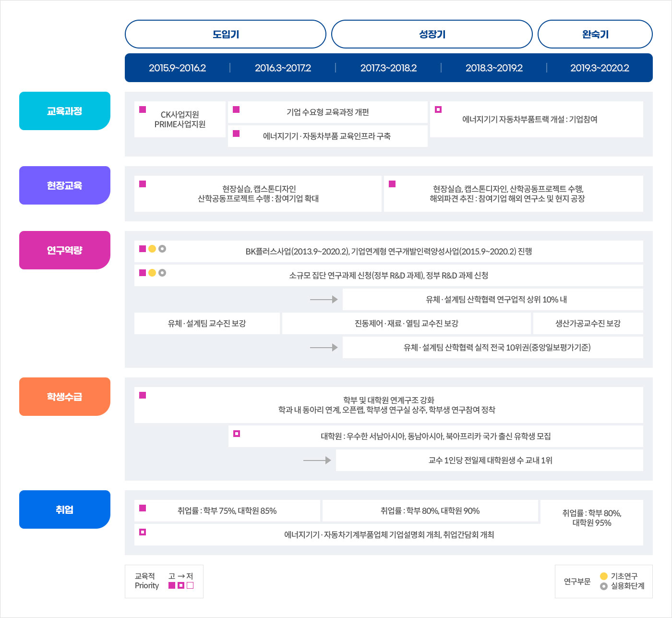Select the solid pink square in the Priority legend

click(x=172, y=585)
